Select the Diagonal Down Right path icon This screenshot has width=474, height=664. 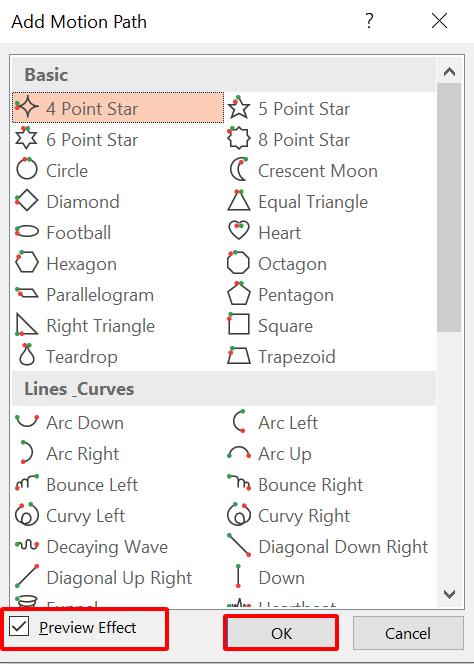tap(239, 545)
